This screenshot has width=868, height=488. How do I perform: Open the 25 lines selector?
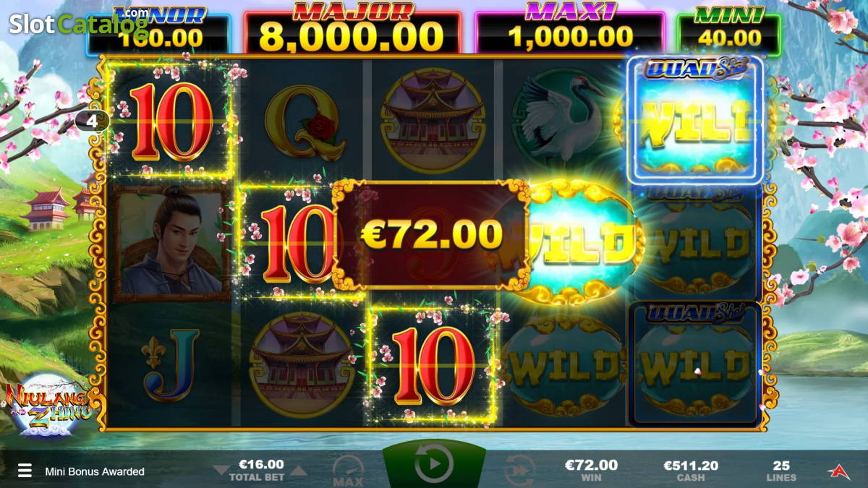[x=781, y=471]
